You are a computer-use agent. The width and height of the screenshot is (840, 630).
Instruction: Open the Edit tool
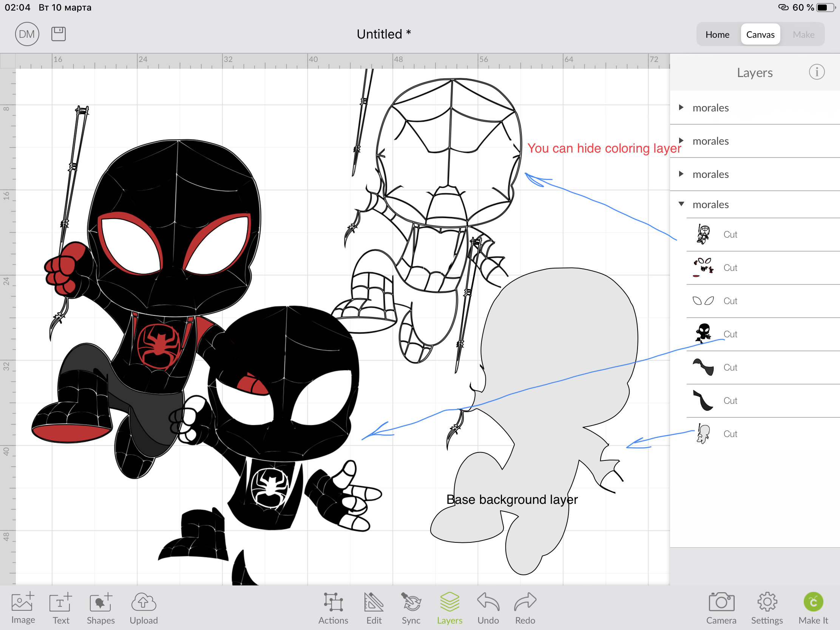374,608
